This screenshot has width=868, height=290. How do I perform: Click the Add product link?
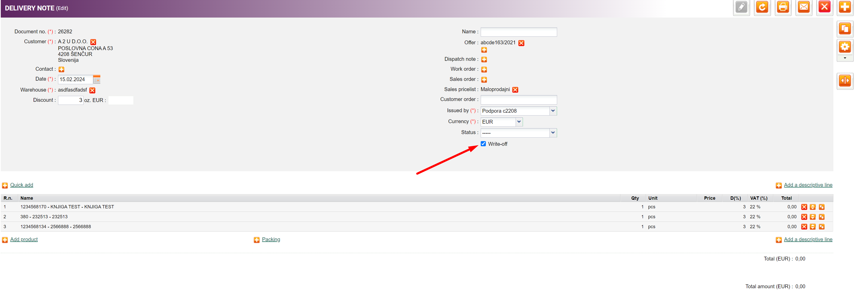(24, 239)
